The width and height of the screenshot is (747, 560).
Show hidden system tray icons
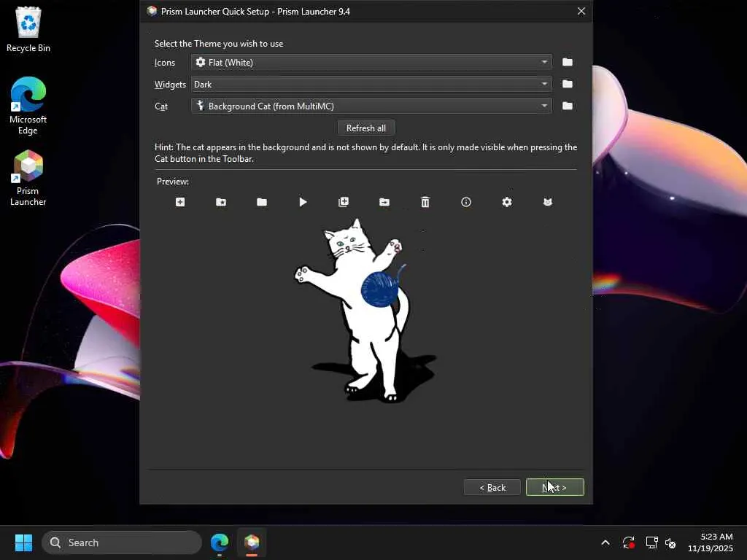(605, 542)
